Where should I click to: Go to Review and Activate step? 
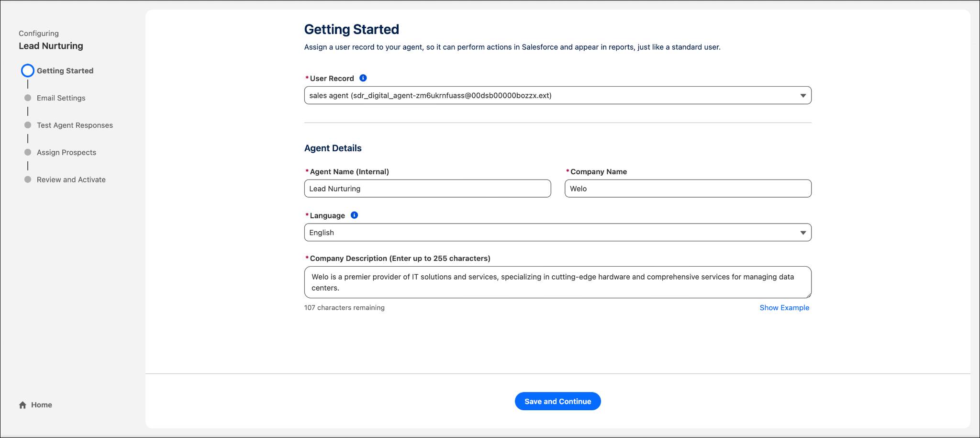click(x=71, y=180)
